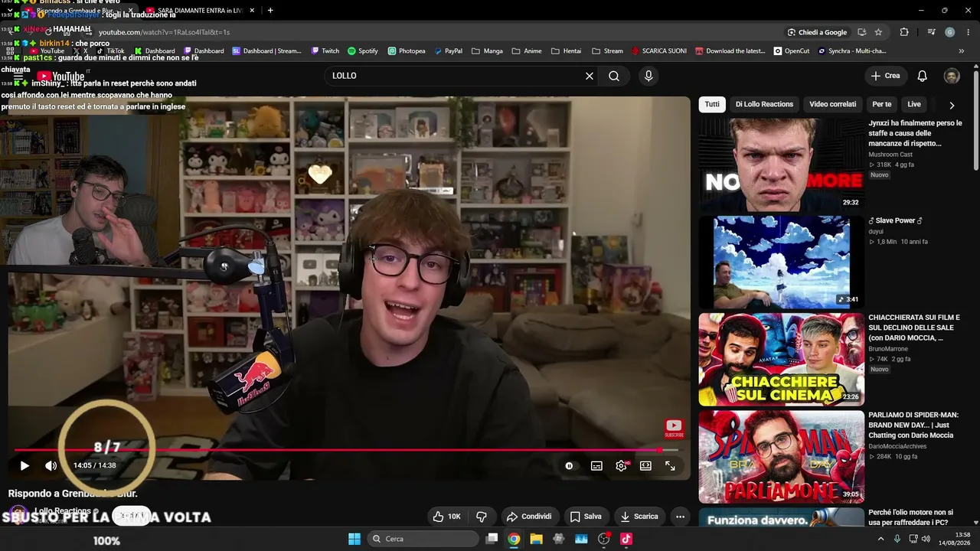Open the Spider-Man Parliamone thumbnail

coord(781,457)
